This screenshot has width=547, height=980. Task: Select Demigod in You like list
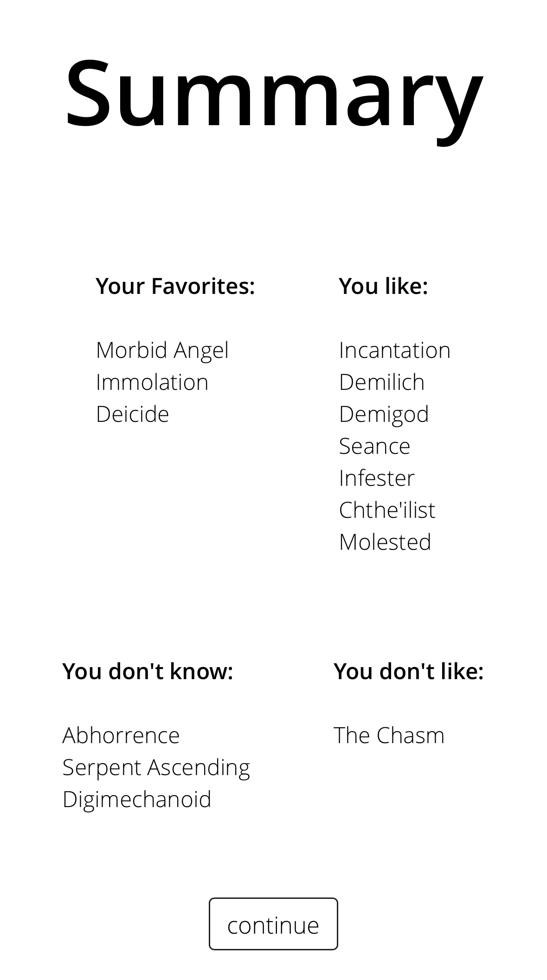coord(384,415)
